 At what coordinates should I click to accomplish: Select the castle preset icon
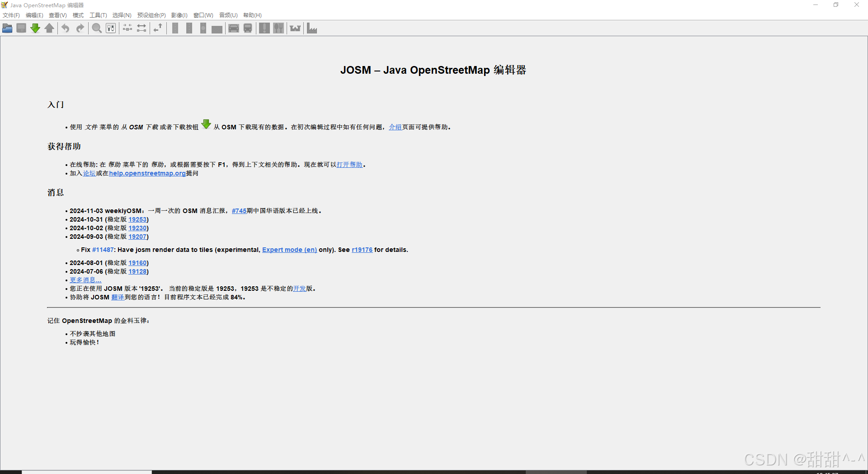coord(295,28)
